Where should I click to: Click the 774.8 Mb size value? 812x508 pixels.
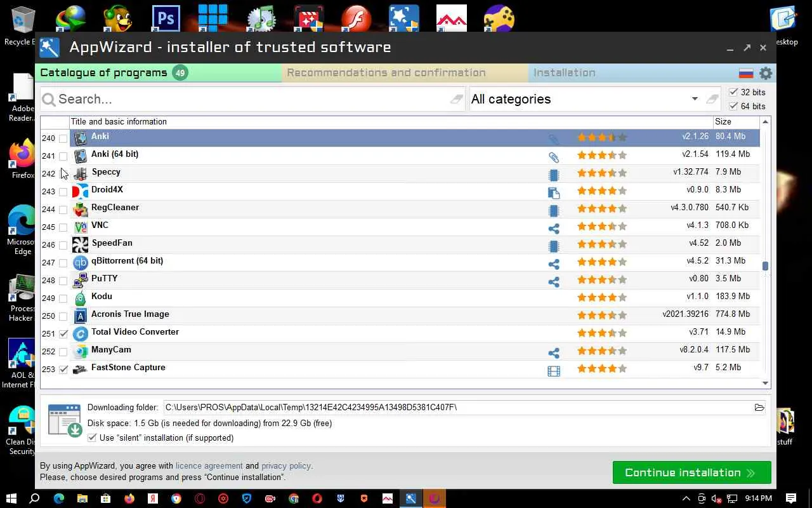(x=733, y=314)
